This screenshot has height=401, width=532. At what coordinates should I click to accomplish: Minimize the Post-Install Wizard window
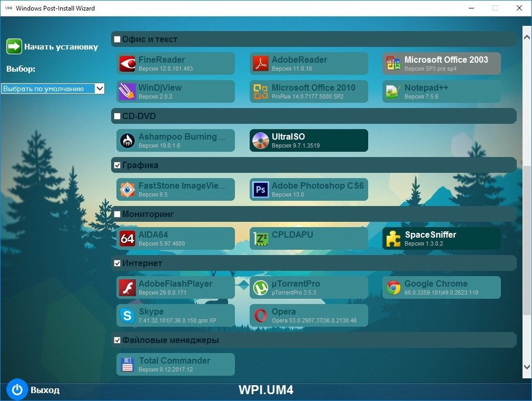point(471,8)
